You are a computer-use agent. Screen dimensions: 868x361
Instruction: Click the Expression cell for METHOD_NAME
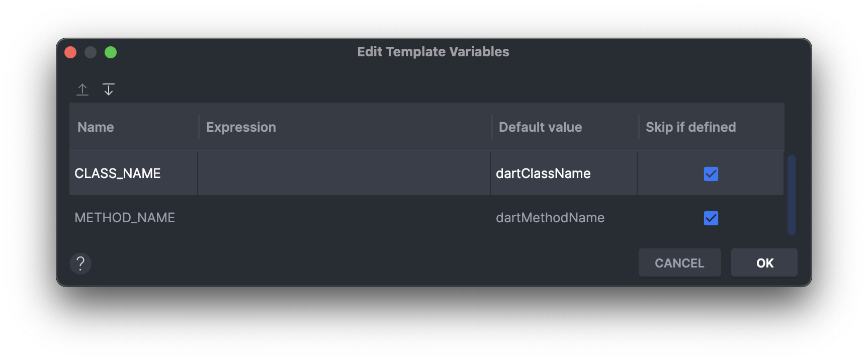(344, 218)
